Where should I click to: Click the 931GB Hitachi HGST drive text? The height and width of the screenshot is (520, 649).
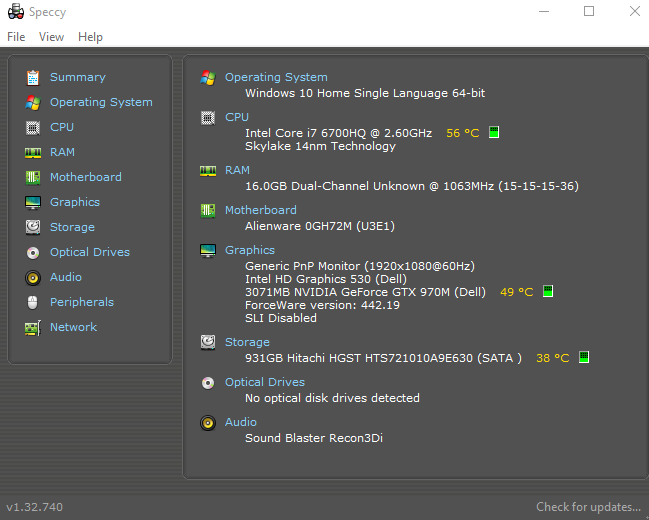click(x=383, y=358)
